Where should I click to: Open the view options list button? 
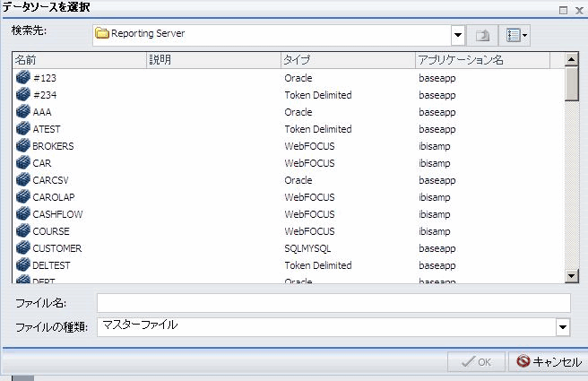pos(516,36)
